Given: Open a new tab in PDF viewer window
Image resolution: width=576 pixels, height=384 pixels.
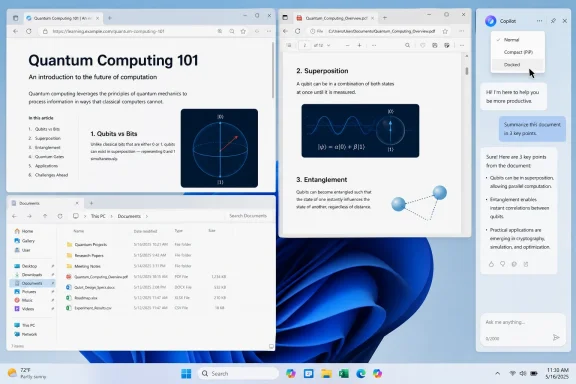Looking at the screenshot, I should [385, 18].
